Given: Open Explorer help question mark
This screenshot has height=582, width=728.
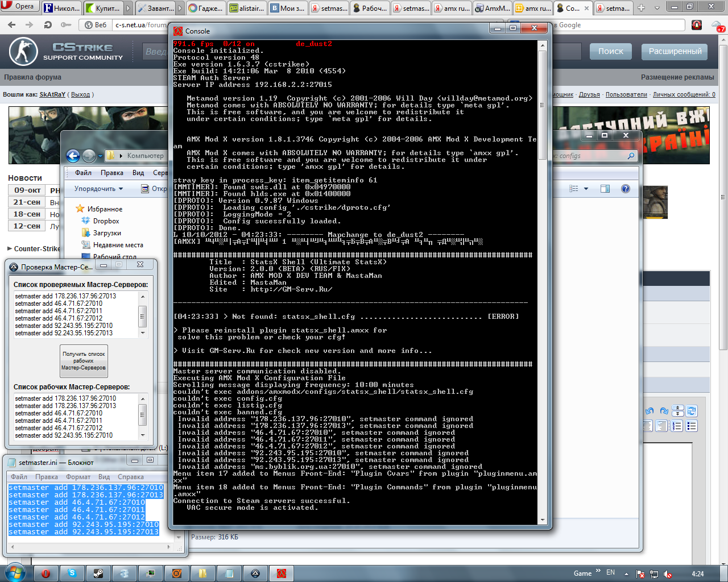Looking at the screenshot, I should 626,189.
